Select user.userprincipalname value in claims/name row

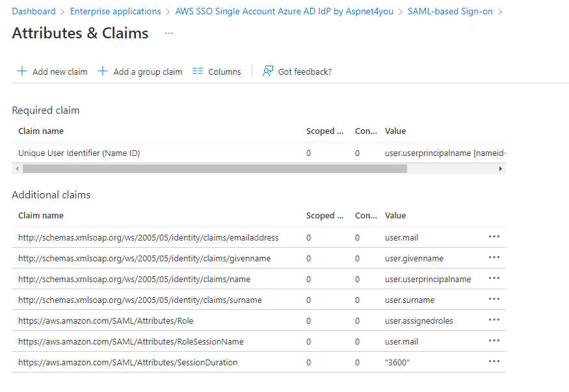[x=428, y=280]
